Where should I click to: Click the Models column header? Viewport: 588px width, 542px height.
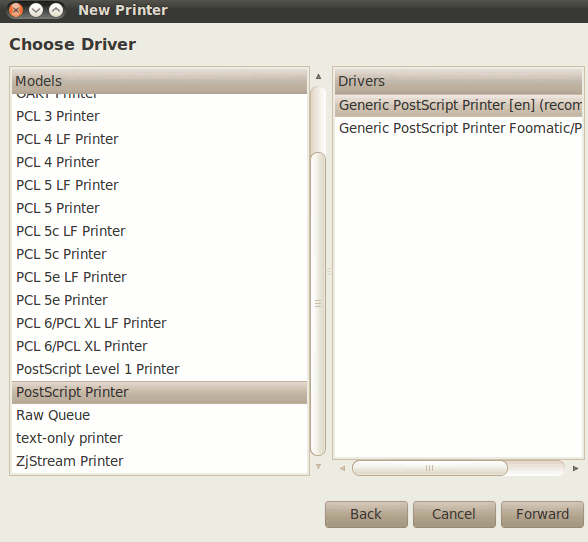159,81
